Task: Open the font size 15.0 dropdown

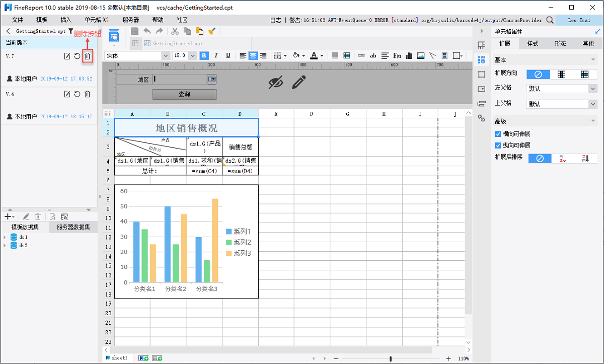Action: 193,56
